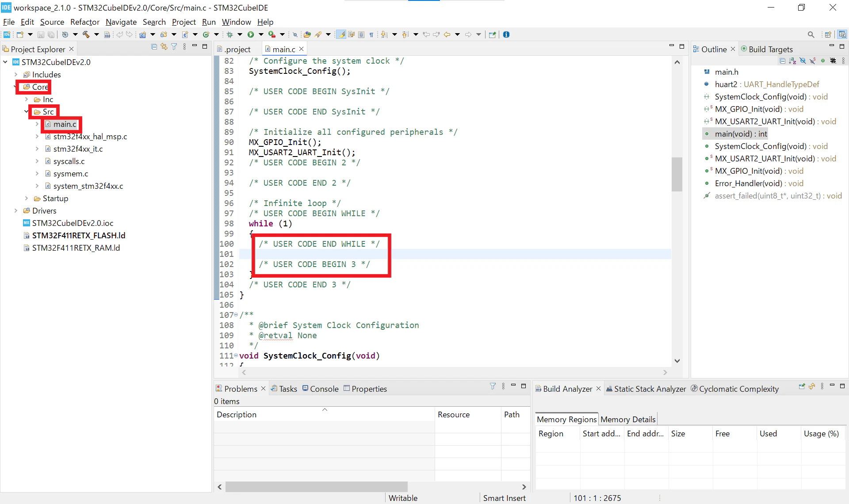Image resolution: width=849 pixels, height=504 pixels.
Task: Open the File menu
Action: click(9, 22)
